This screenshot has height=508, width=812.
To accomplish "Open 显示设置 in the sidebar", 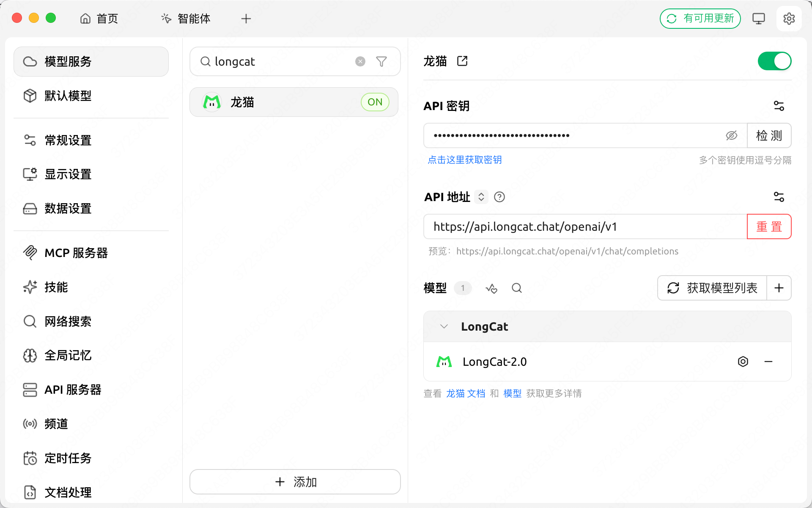I will coord(91,174).
